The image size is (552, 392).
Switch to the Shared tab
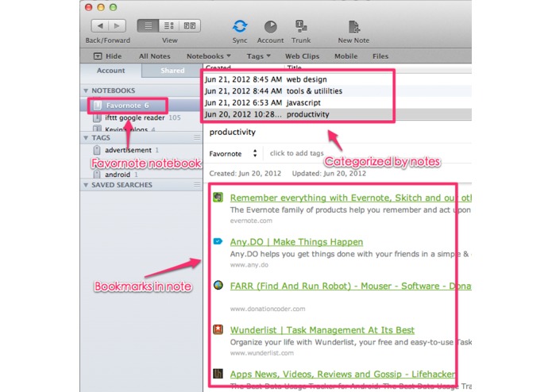click(x=172, y=71)
